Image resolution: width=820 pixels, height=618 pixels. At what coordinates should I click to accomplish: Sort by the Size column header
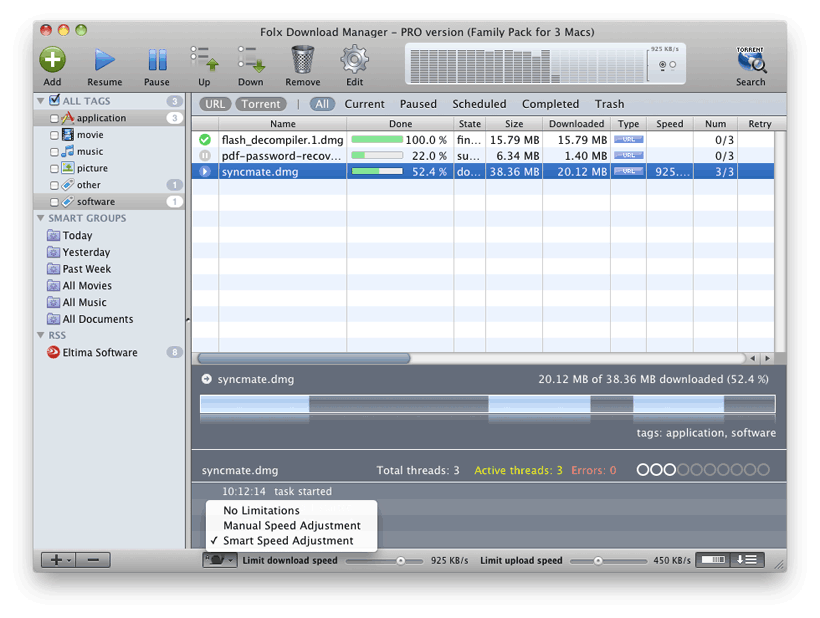(x=514, y=124)
